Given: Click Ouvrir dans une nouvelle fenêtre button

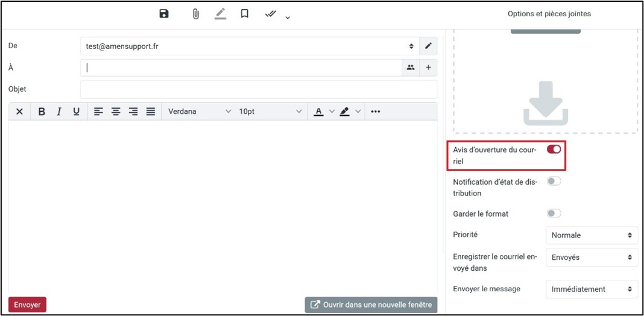Looking at the screenshot, I should pyautogui.click(x=371, y=305).
